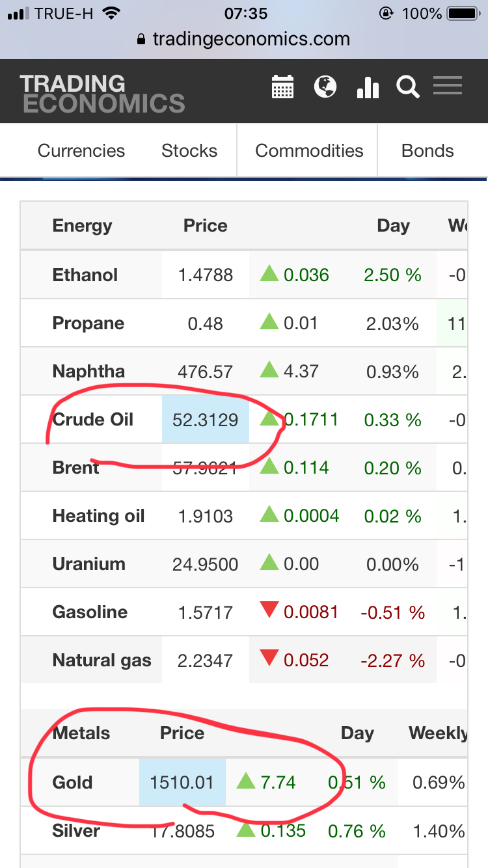Open the Crude Oil link

click(93, 420)
